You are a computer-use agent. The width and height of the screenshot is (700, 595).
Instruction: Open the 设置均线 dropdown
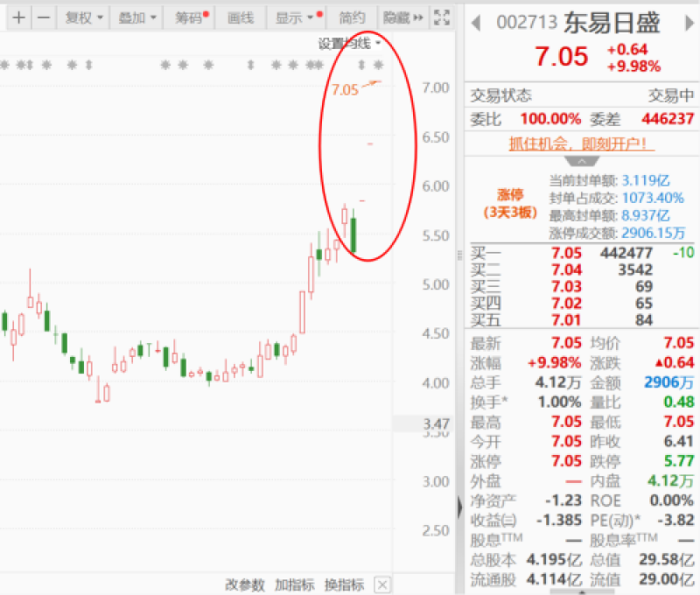pos(349,43)
